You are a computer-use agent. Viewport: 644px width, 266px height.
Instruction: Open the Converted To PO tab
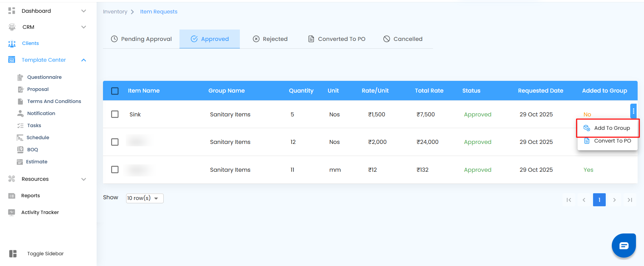(x=337, y=39)
